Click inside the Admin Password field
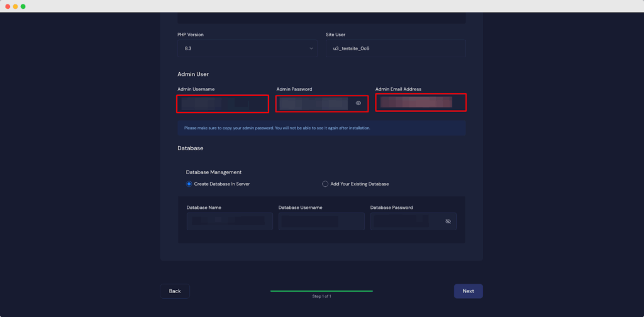 [x=314, y=103]
